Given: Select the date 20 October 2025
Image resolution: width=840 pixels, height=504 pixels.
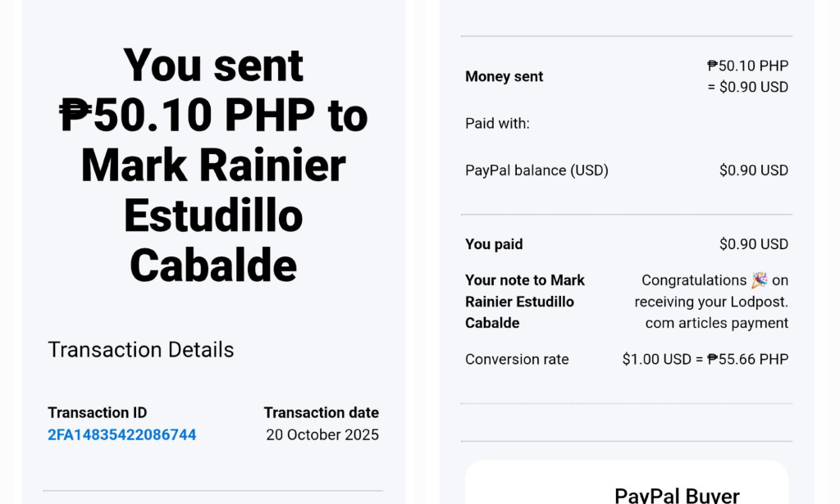Looking at the screenshot, I should tap(322, 434).
